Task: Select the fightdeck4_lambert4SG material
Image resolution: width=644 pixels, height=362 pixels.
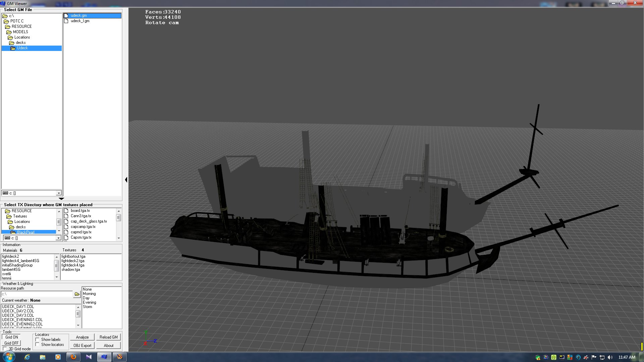Action: tap(20, 261)
